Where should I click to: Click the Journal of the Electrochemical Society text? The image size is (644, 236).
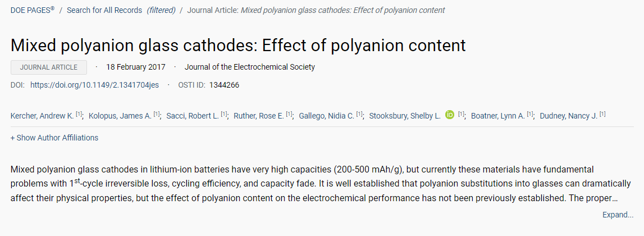click(250, 67)
